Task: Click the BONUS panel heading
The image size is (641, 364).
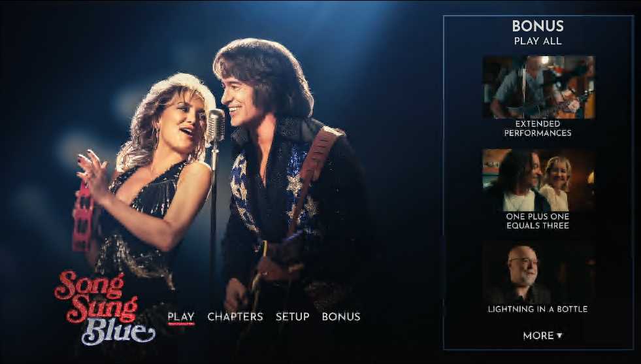Action: coord(538,26)
